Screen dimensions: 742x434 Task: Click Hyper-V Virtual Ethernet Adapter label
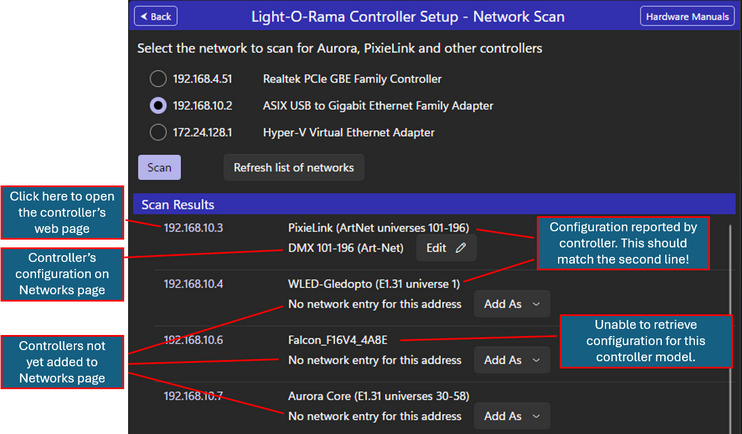point(348,132)
